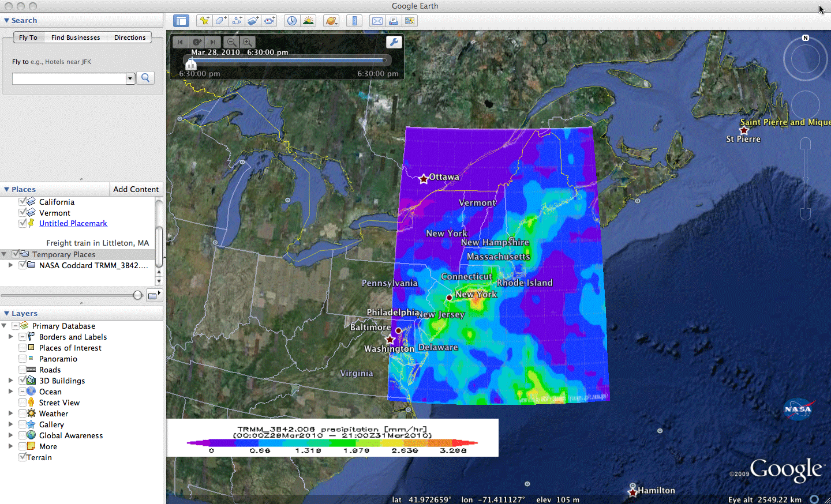The image size is (831, 504).
Task: Toggle sunlight with the sun icon
Action: (x=309, y=20)
